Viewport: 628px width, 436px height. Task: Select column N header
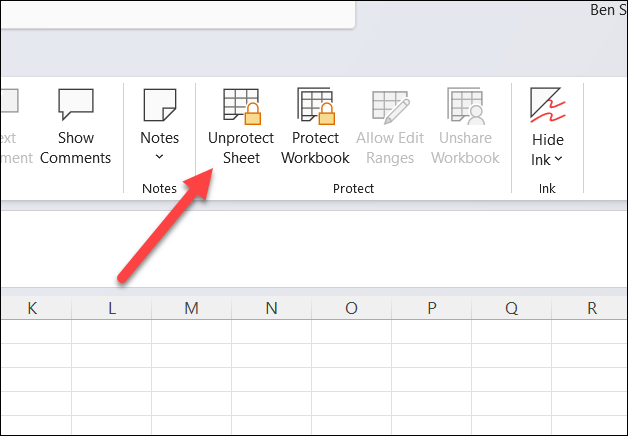click(x=271, y=309)
